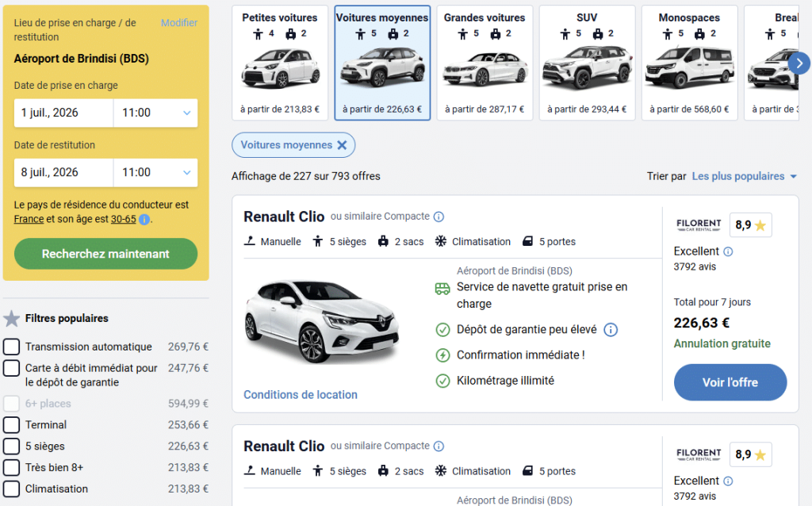Click the white Renault Clio car image
The height and width of the screenshot is (506, 812).
click(x=322, y=322)
